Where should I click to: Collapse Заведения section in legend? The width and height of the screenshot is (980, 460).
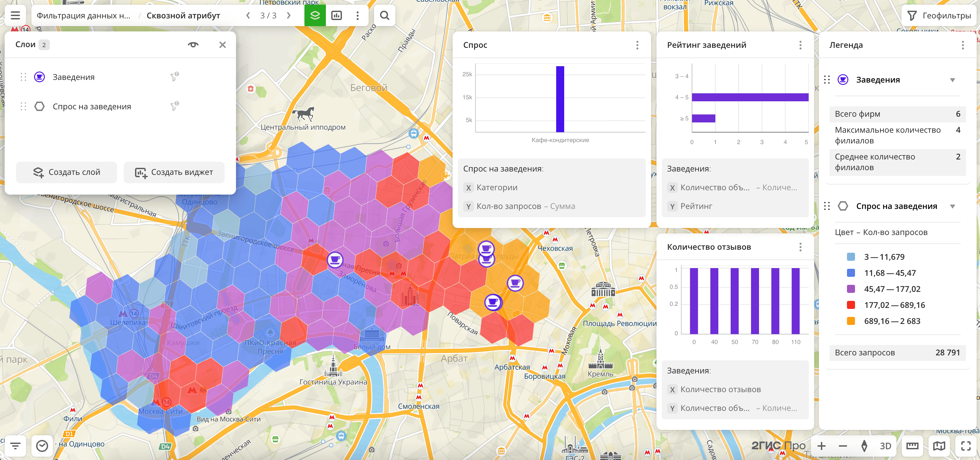tap(952, 80)
